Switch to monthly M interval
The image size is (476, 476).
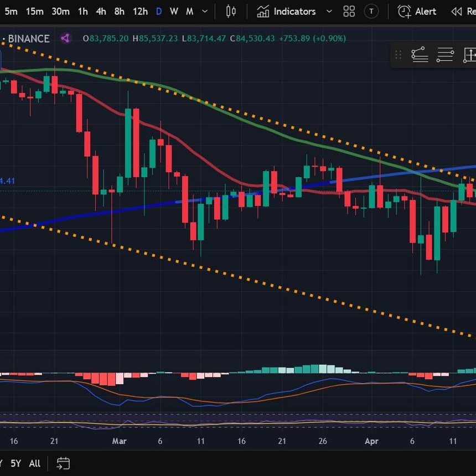pos(189,12)
